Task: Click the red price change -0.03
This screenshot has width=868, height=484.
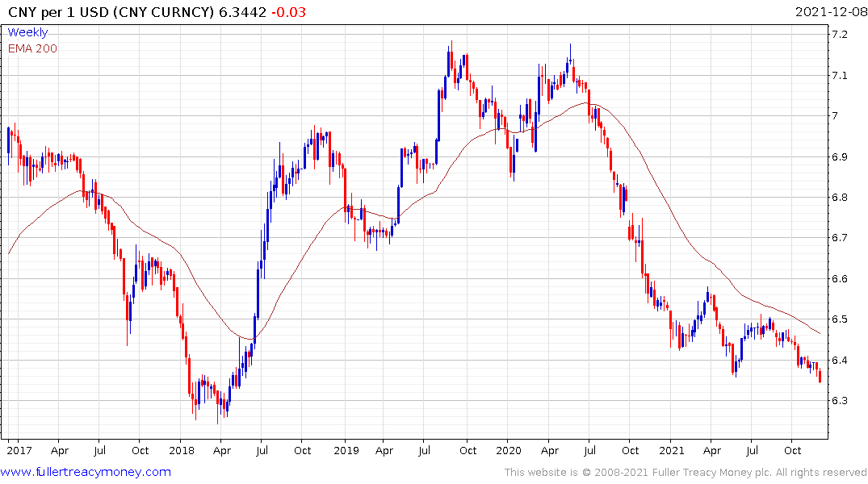Action: click(x=288, y=12)
